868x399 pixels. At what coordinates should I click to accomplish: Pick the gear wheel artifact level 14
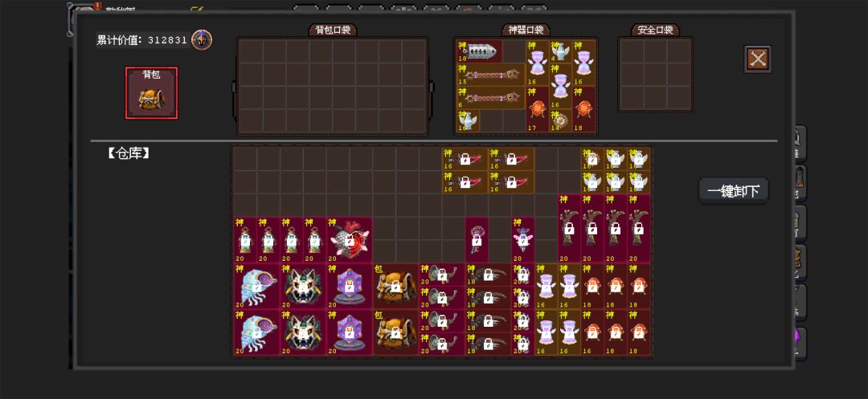pyautogui.click(x=560, y=120)
